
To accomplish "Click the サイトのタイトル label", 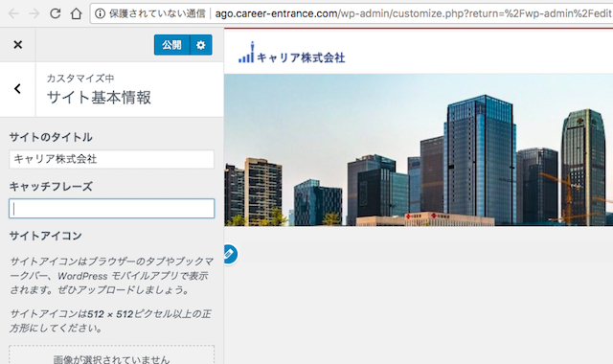I will click(51, 137).
